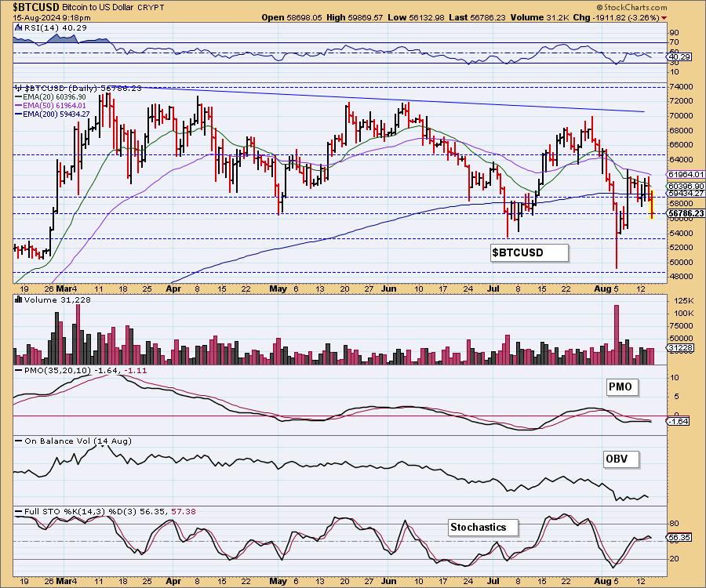Click the bold 56786.23 last price tag
This screenshot has height=588, width=706.
coord(686,213)
